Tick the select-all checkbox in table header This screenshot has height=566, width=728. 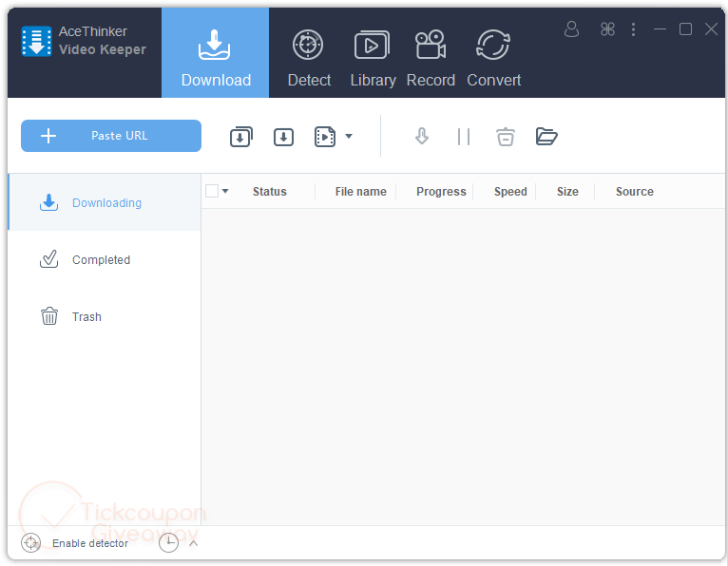point(212,191)
